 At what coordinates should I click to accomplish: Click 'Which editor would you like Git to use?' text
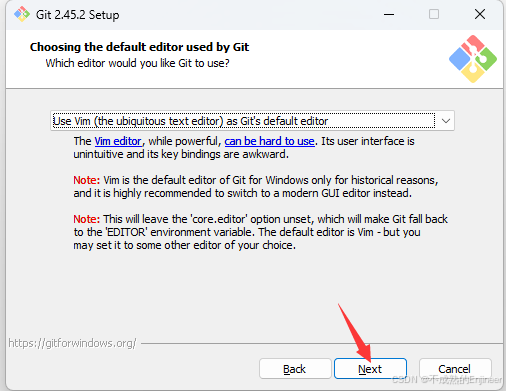(x=137, y=63)
